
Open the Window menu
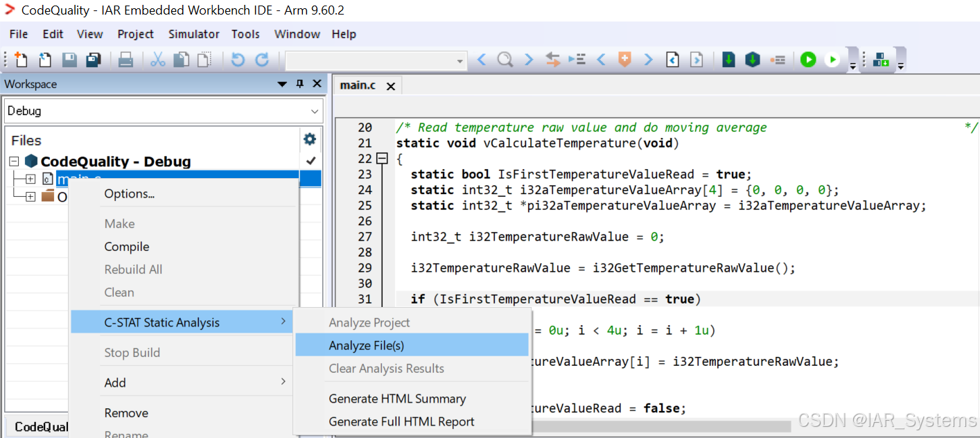point(297,34)
